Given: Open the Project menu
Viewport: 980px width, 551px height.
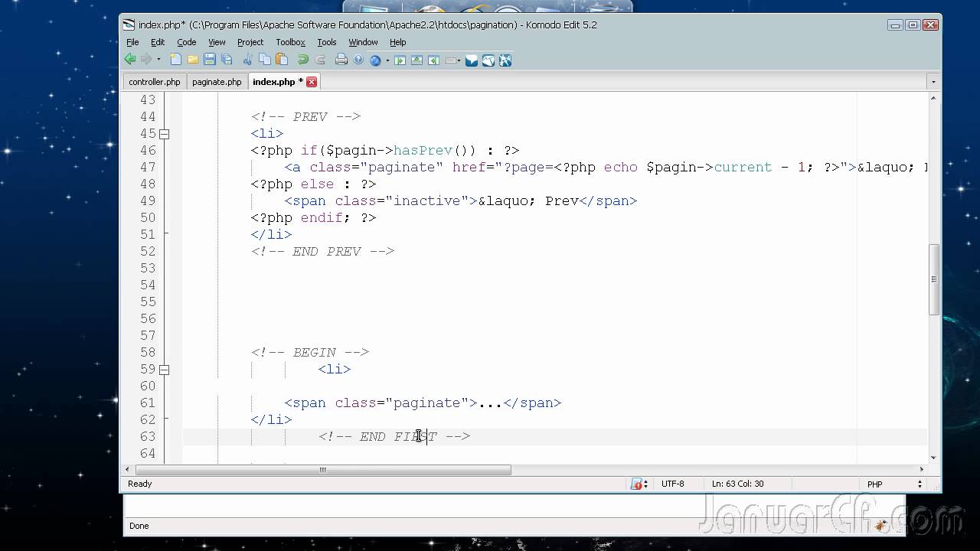Looking at the screenshot, I should click(x=250, y=42).
